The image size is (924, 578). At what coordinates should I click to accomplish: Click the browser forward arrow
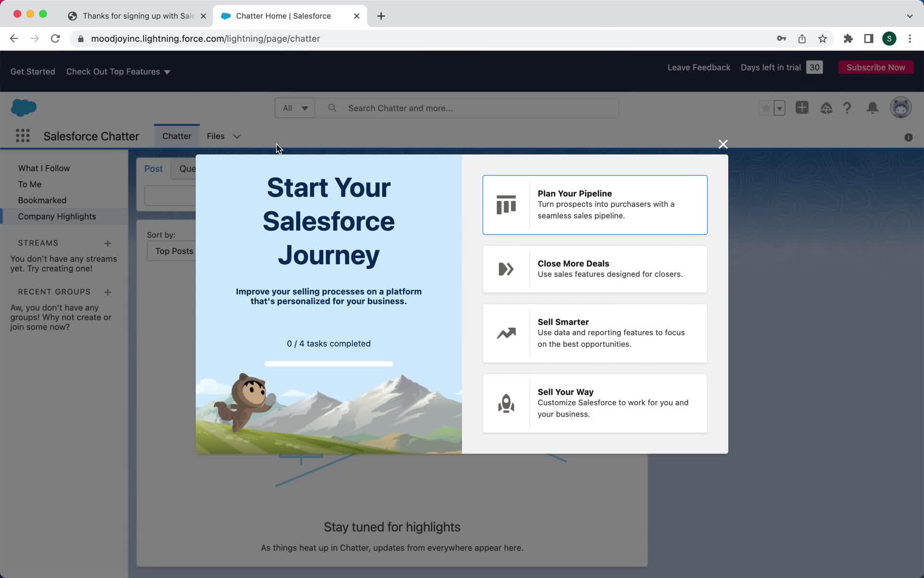35,39
